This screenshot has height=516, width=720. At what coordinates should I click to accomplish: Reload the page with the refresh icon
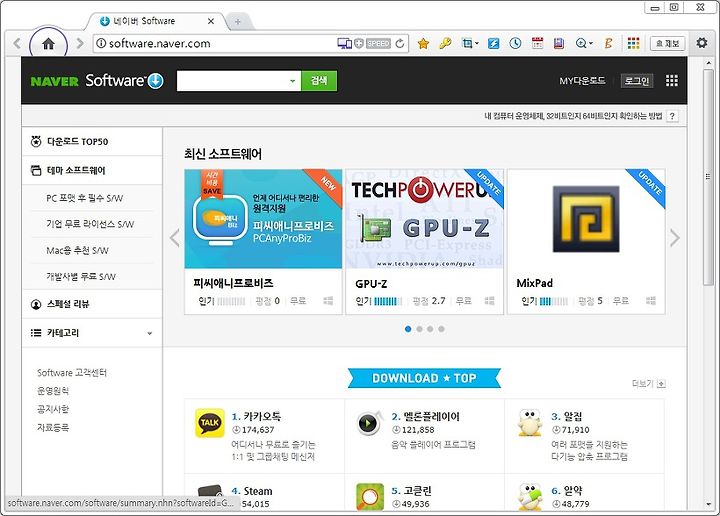point(400,44)
